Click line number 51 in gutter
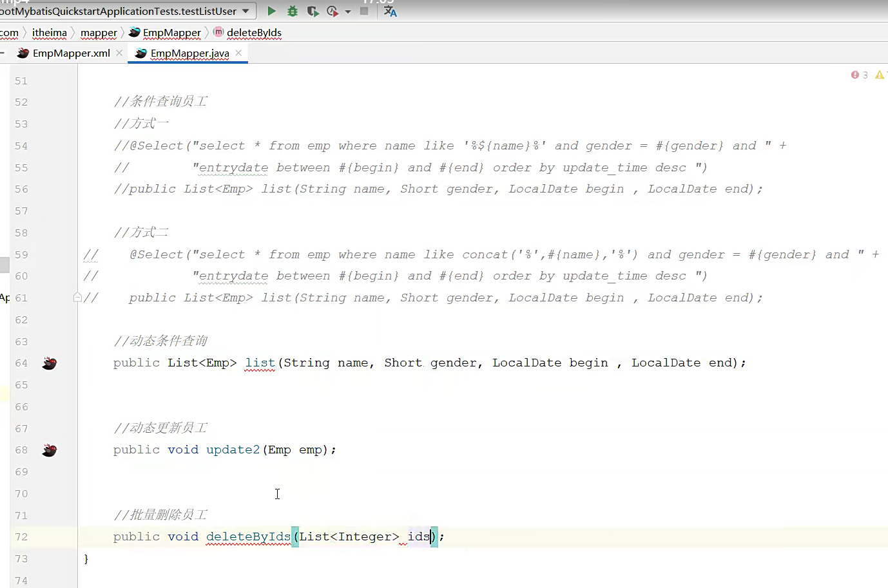 pyautogui.click(x=21, y=81)
